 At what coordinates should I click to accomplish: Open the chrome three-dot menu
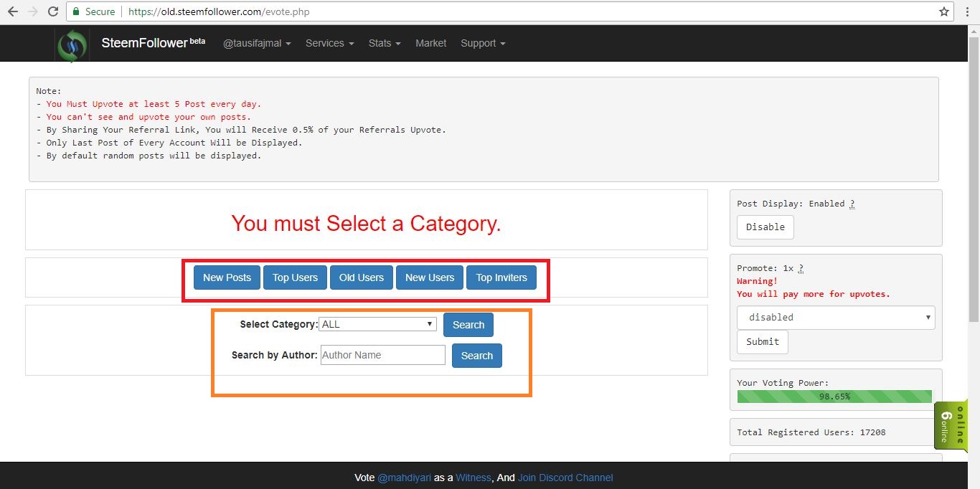pyautogui.click(x=968, y=11)
